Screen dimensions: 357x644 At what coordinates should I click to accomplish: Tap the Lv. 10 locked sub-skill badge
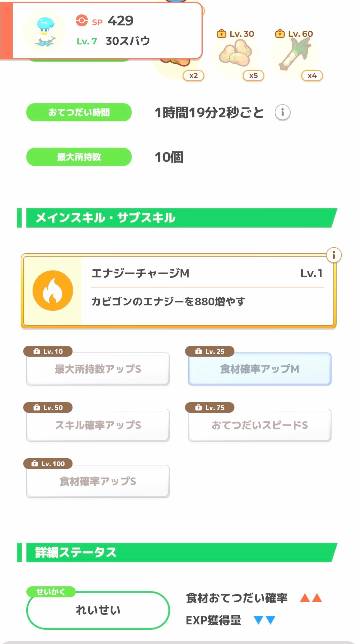click(x=48, y=351)
